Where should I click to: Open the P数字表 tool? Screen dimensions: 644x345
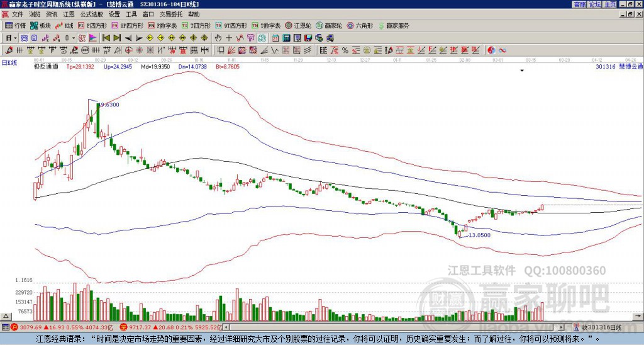tap(162, 25)
